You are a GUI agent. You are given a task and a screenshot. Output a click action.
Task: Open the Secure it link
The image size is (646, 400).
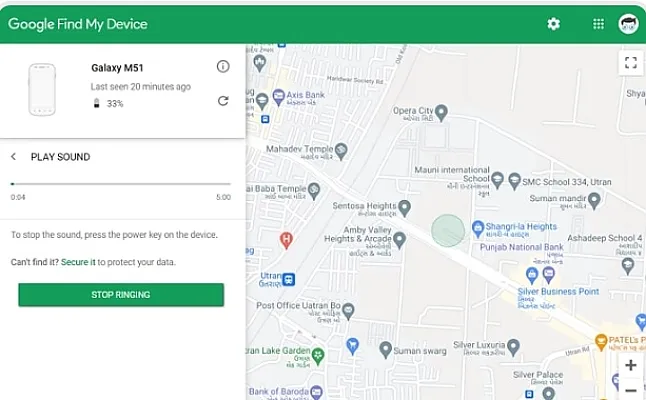[78, 262]
